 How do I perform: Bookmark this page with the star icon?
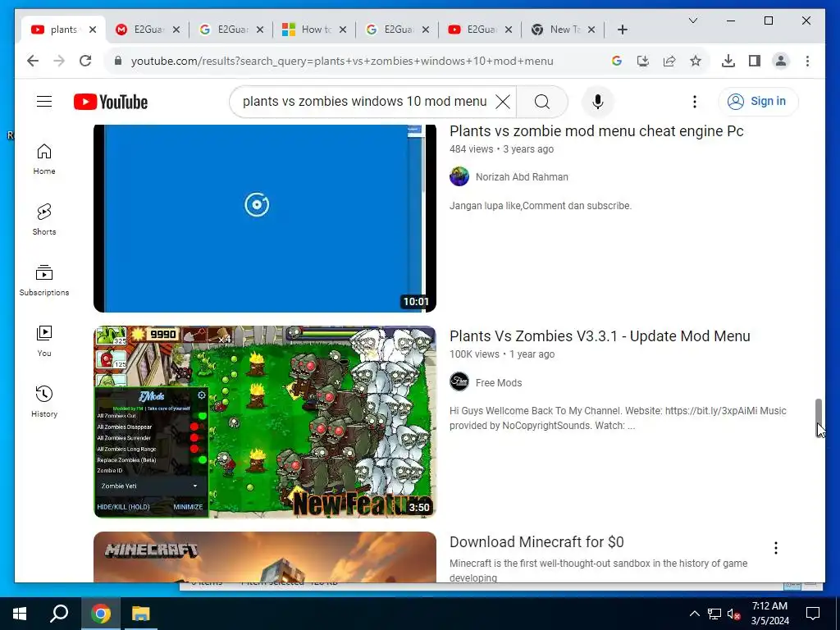pyautogui.click(x=696, y=61)
